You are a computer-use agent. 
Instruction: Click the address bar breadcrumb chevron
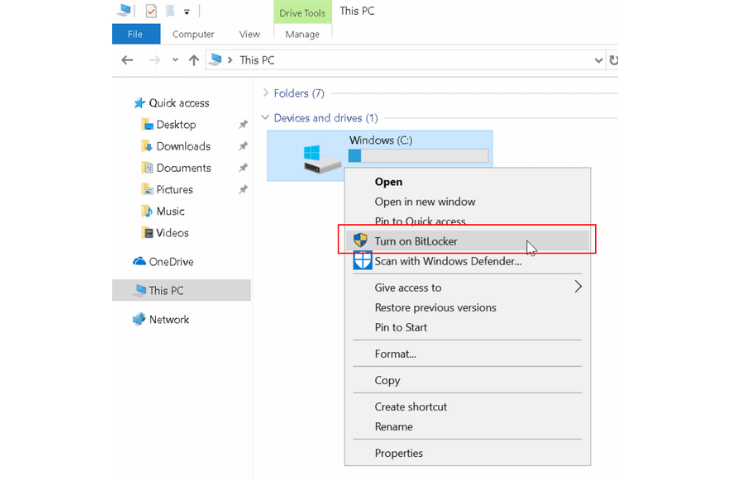(230, 60)
